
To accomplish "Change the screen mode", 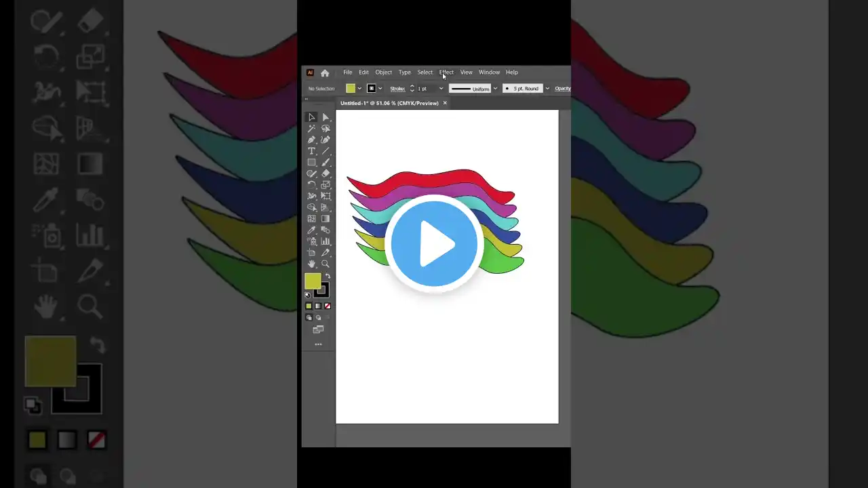I will coord(318,329).
